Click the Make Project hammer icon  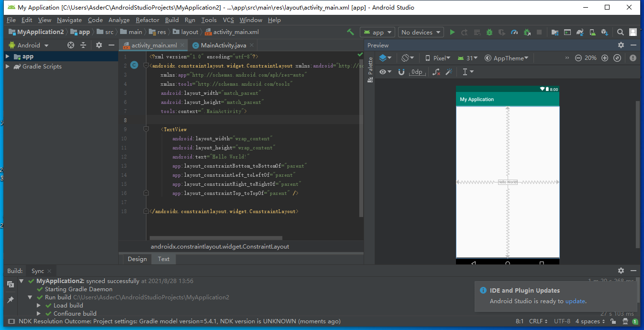(351, 32)
